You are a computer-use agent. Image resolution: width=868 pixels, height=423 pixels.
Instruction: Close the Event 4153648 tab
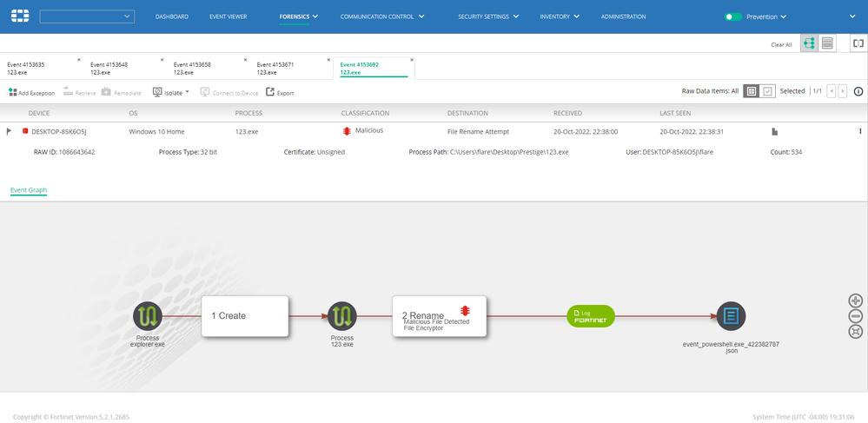click(x=162, y=60)
